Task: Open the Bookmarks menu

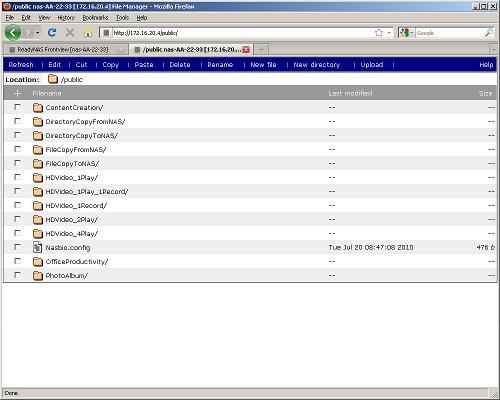Action: (95, 18)
